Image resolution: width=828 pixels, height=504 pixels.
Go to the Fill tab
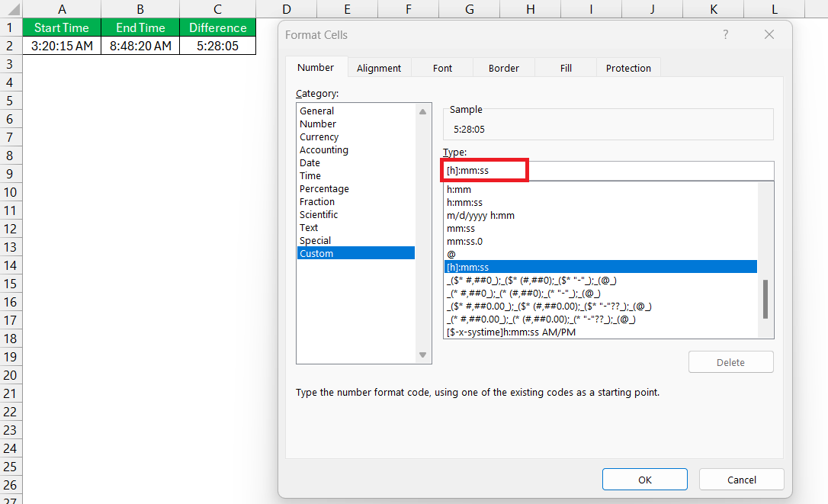(566, 68)
